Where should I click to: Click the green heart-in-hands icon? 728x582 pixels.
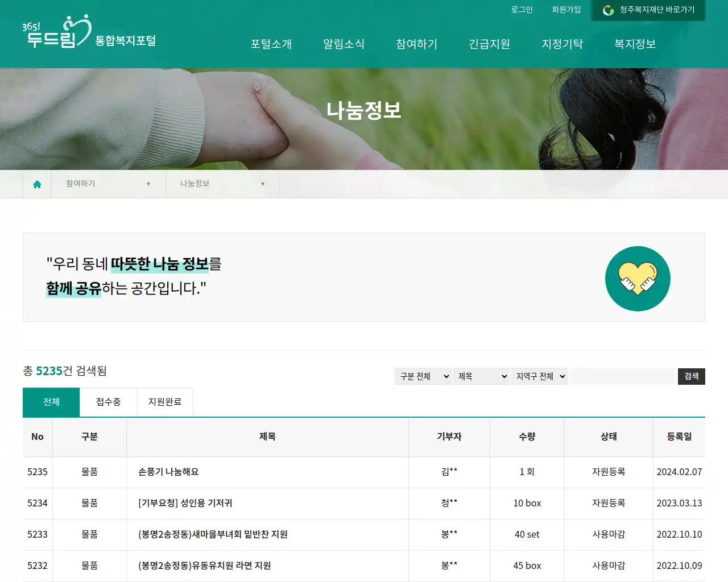click(x=638, y=278)
